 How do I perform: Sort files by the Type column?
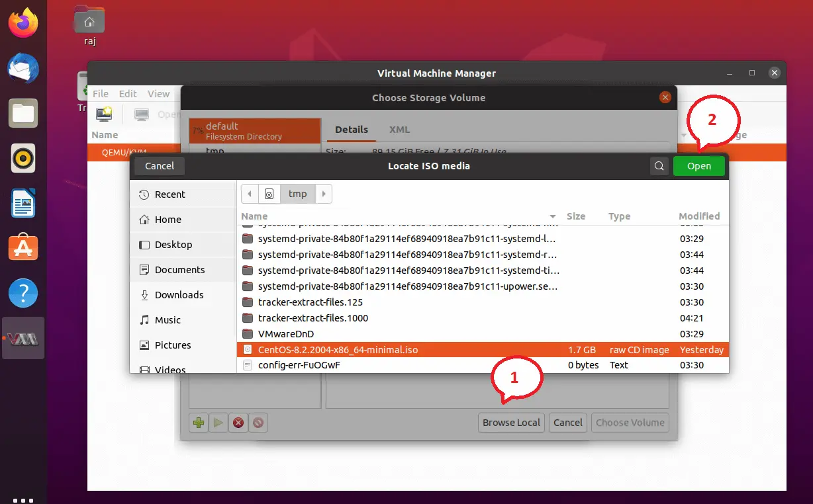pos(620,216)
